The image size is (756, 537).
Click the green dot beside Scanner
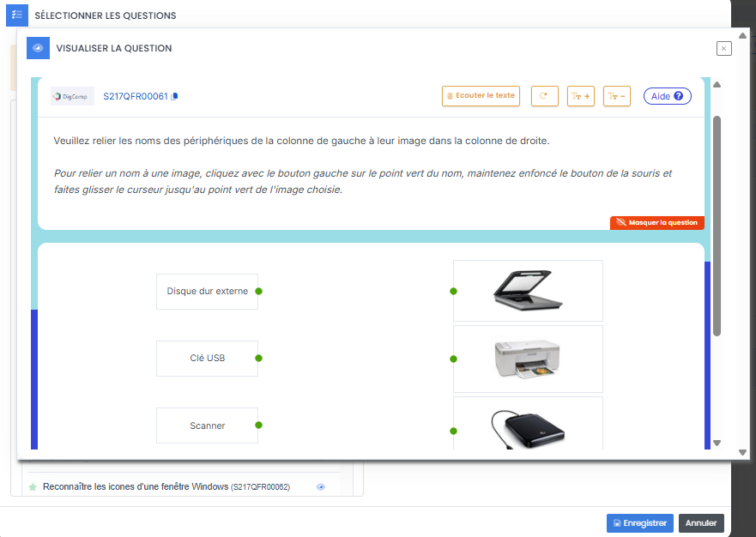[258, 425]
